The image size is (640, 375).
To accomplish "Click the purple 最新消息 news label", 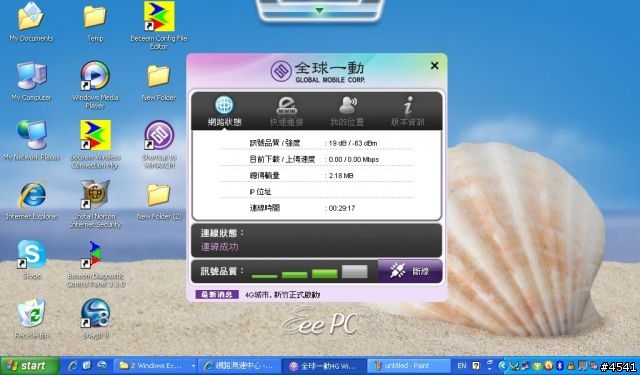I will click(217, 294).
